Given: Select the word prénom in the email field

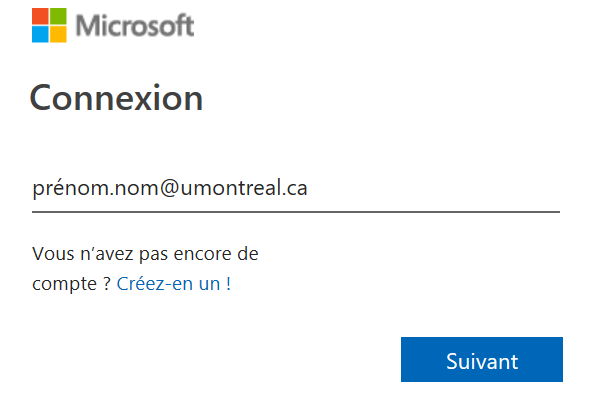Looking at the screenshot, I should [69, 188].
